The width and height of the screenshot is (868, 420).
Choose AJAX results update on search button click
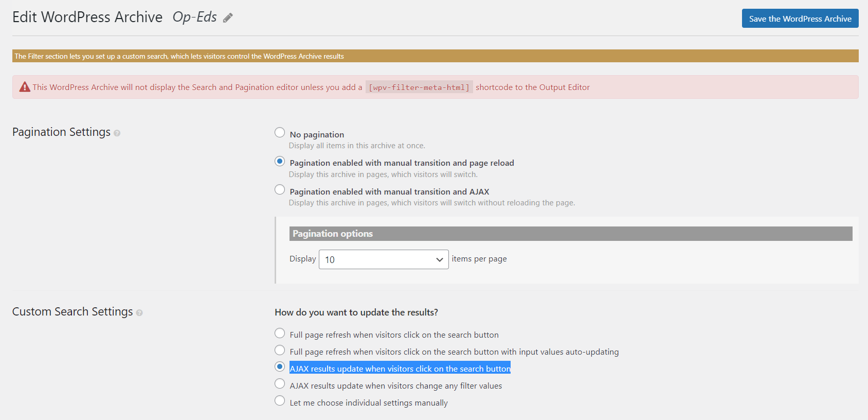280,367
